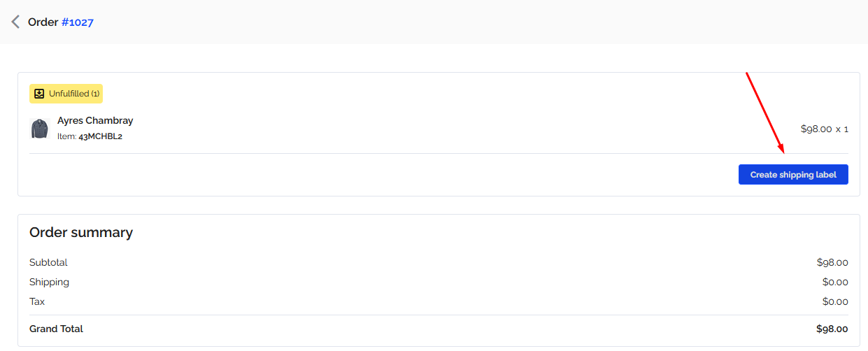Click the Unfulfilled tray icon in badge

tap(39, 94)
